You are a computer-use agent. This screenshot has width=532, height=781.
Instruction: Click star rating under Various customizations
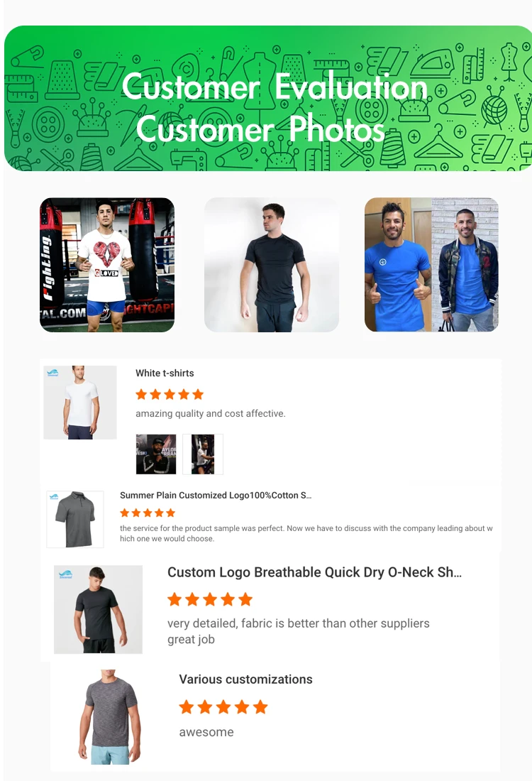tap(223, 706)
